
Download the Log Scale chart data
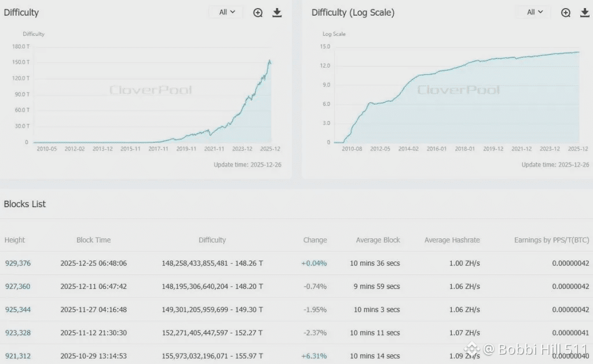(x=585, y=13)
